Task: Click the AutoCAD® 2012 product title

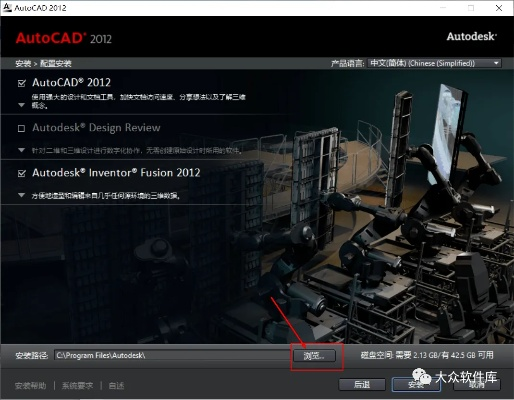Action: point(71,82)
